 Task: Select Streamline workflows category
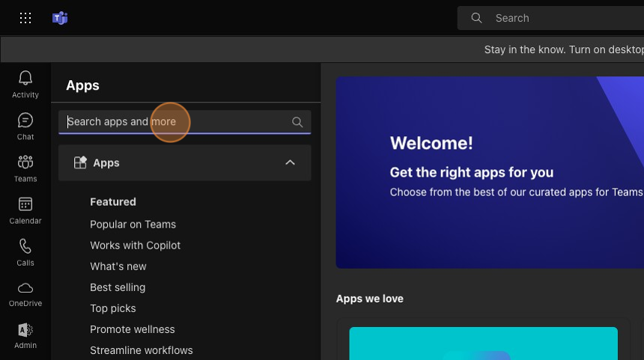(142, 350)
